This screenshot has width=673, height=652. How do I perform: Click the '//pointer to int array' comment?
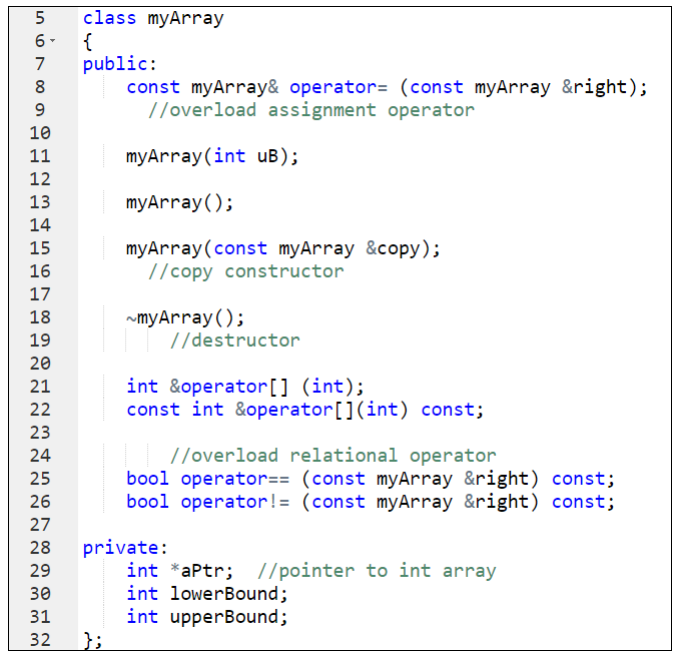click(x=376, y=572)
